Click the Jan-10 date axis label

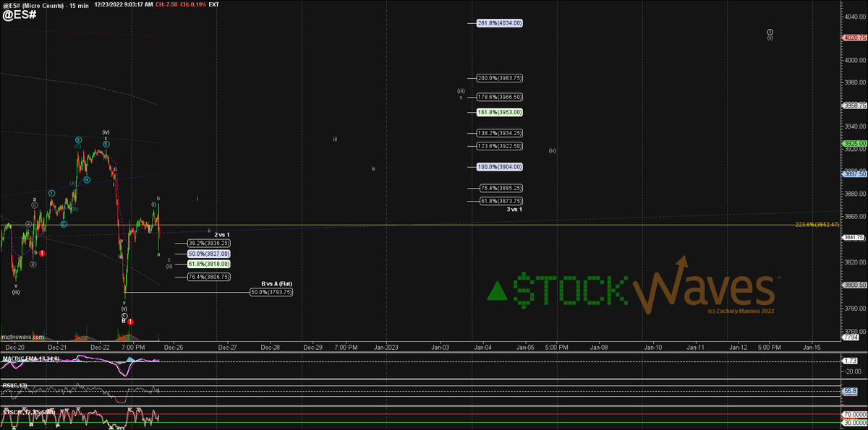653,347
